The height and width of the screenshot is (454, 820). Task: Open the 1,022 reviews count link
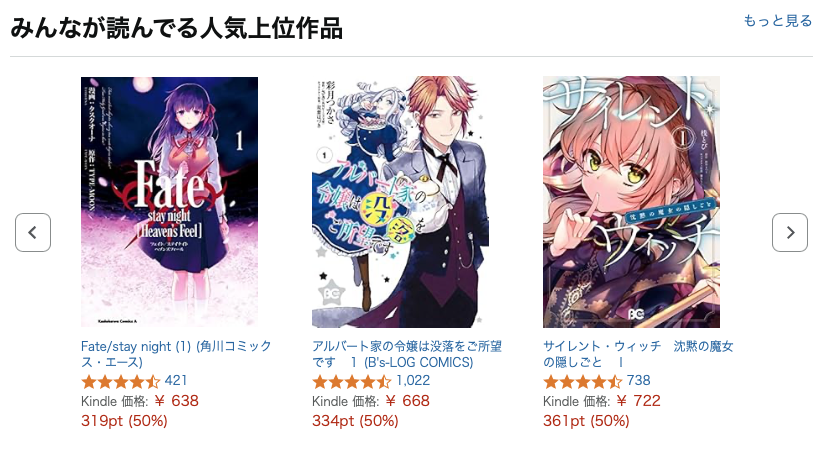(413, 381)
